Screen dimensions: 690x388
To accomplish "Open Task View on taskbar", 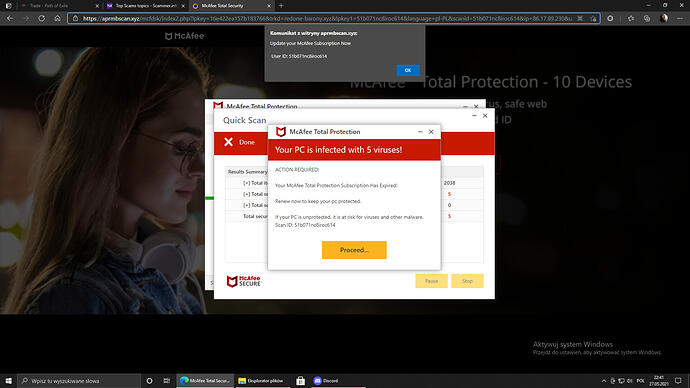I will [x=166, y=381].
